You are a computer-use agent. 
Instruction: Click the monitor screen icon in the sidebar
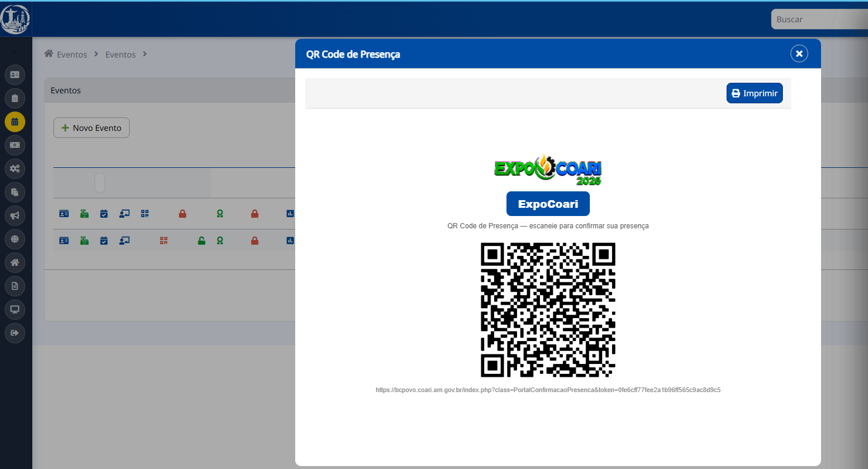coord(15,309)
